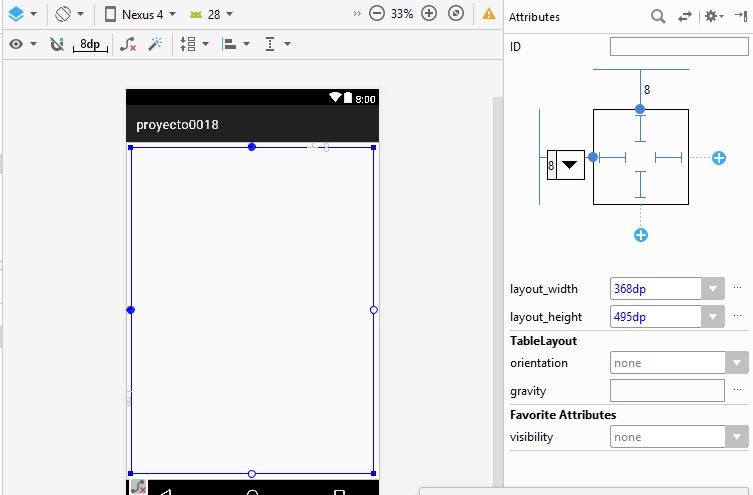Click the 8dp default margins button

pos(91,45)
